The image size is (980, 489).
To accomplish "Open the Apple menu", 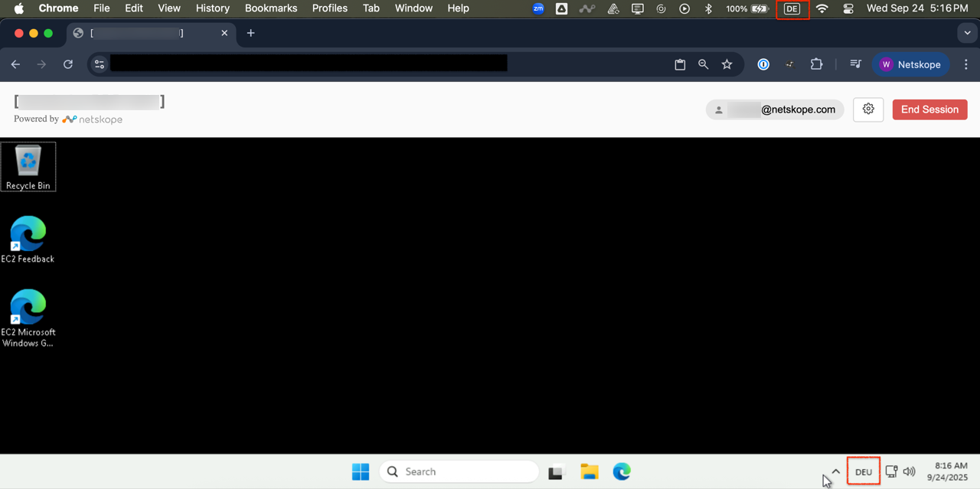I will [19, 8].
